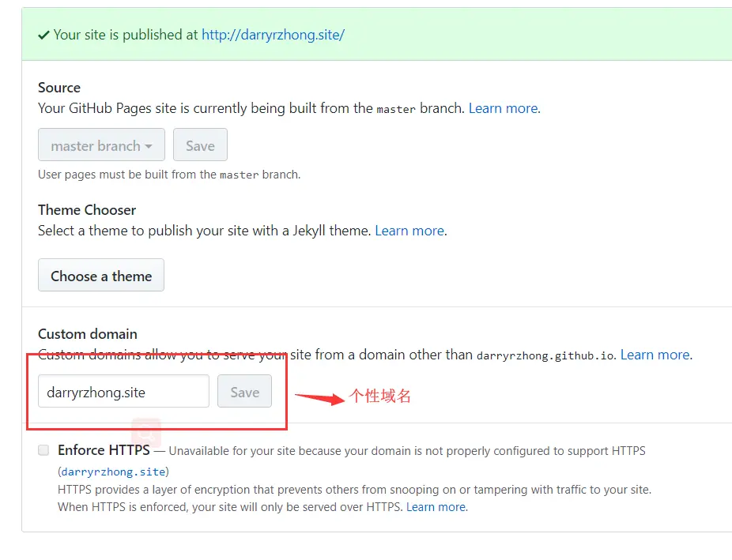The width and height of the screenshot is (732, 560).
Task: Click the green checkmark published icon
Action: click(44, 35)
